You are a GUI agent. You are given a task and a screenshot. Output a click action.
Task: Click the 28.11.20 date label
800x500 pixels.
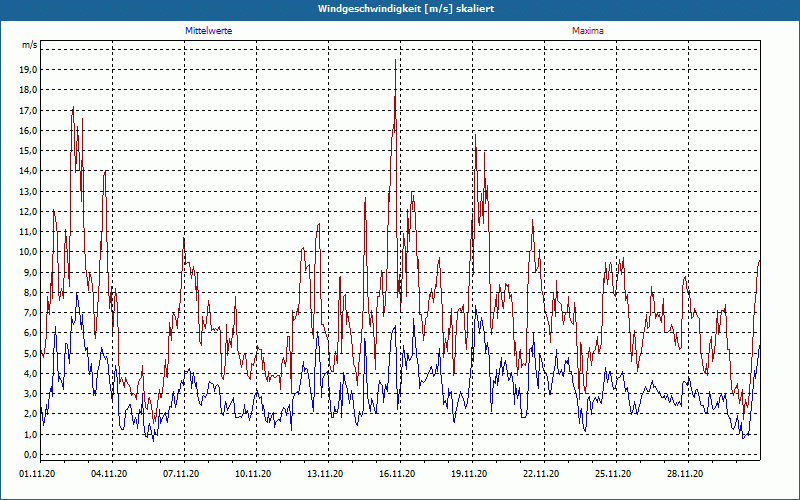pyautogui.click(x=685, y=474)
